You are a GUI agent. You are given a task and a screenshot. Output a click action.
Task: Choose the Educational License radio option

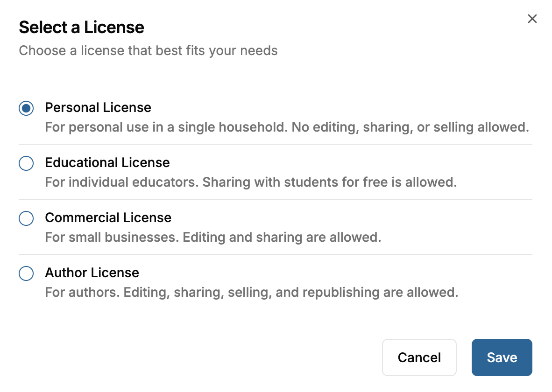26,163
